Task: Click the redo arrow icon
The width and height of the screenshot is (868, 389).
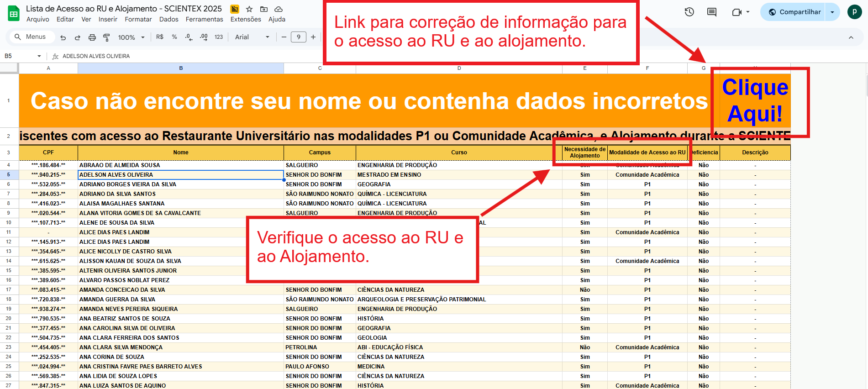Action: click(78, 37)
